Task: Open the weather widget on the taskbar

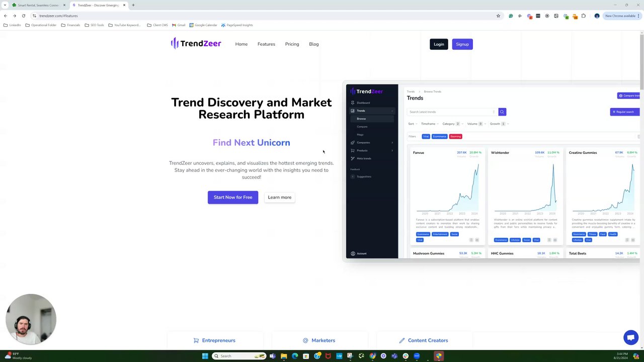Action: [x=18, y=356]
